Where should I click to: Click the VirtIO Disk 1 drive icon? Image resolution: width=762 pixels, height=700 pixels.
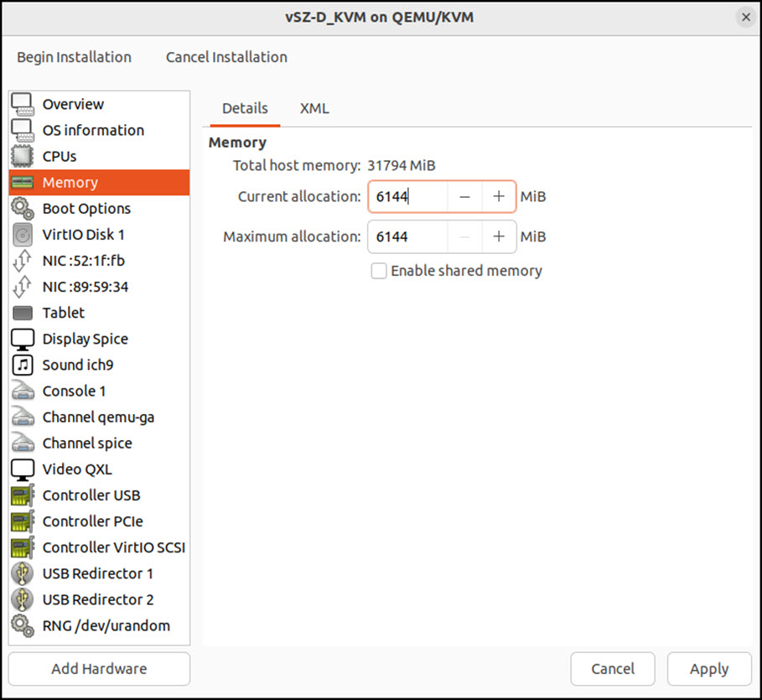point(23,235)
